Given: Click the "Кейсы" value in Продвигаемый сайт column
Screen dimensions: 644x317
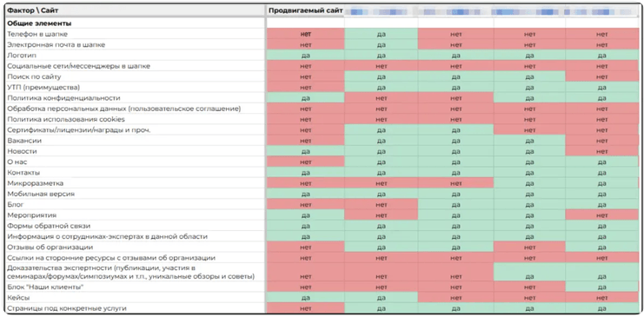Looking at the screenshot, I should (306, 298).
